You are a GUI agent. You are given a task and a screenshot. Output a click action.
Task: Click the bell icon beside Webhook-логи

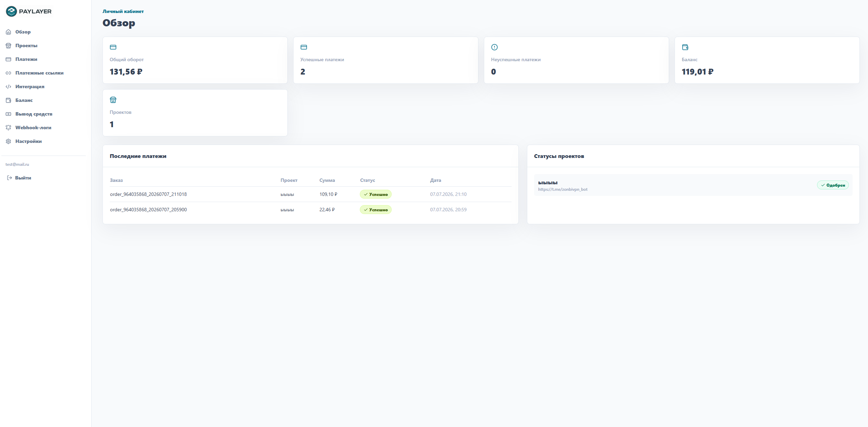pos(9,128)
